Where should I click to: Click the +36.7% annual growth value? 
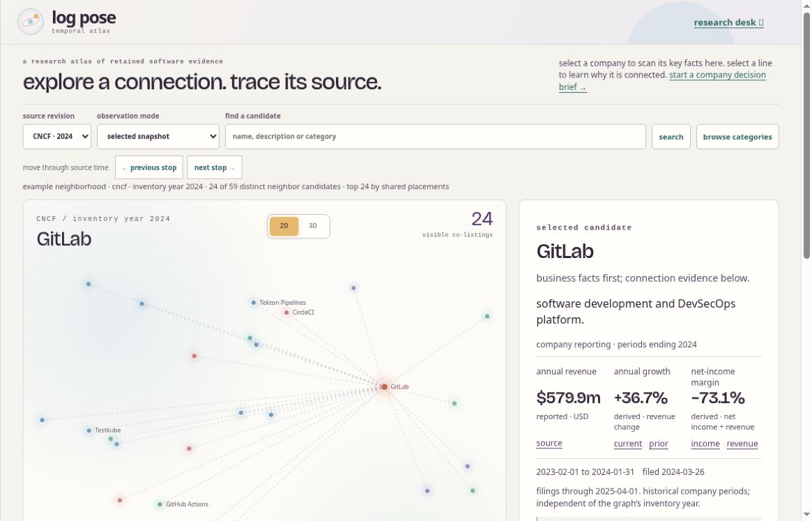coord(641,398)
